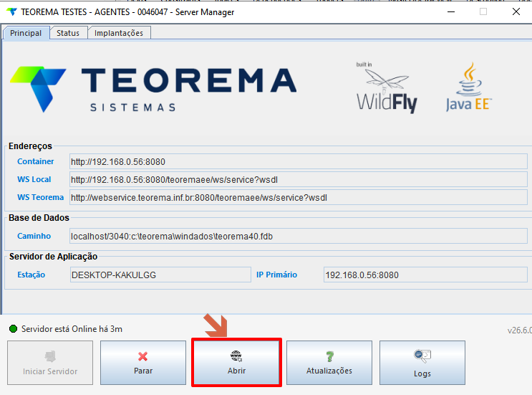532x395 pixels.
Task: Click the Caminho label
Action: [34, 236]
